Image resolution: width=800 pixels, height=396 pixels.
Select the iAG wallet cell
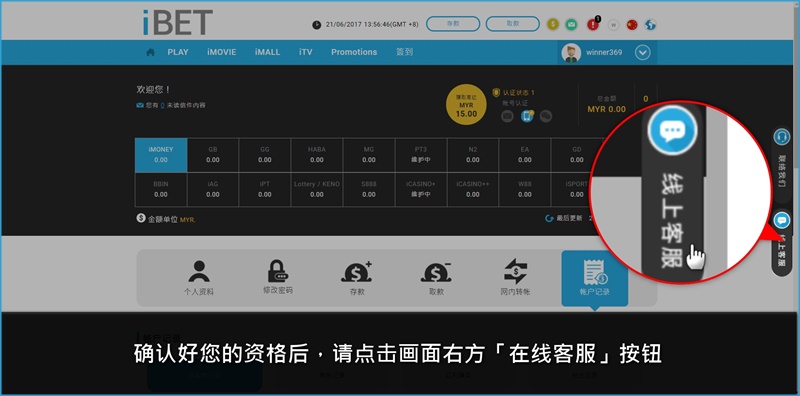213,190
